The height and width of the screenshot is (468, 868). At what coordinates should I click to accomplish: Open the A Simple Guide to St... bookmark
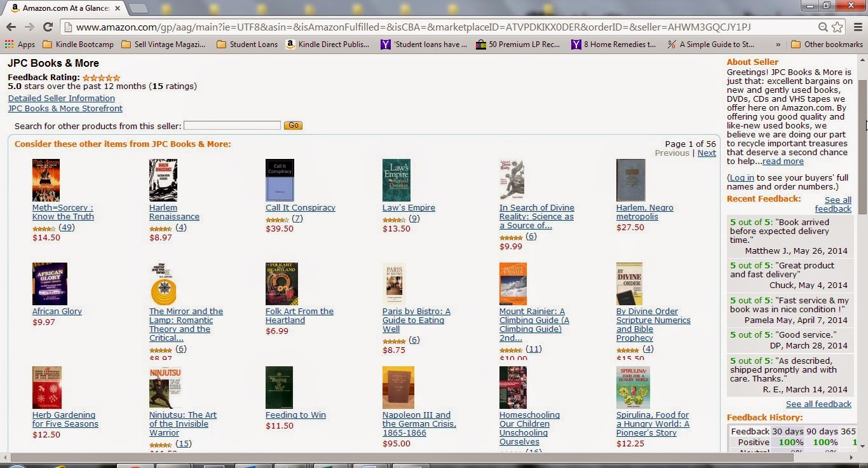click(711, 45)
